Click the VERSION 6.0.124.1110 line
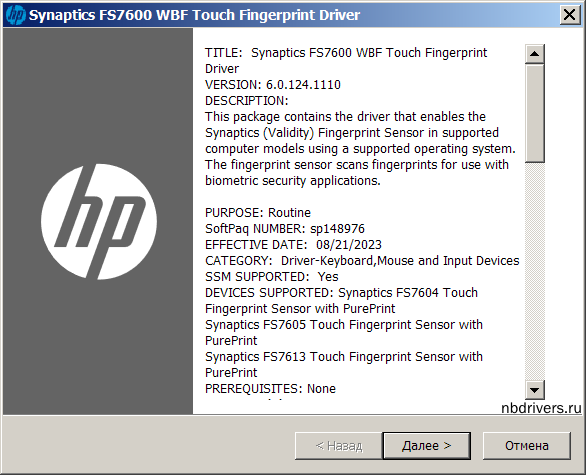This screenshot has height=475, width=586. click(273, 85)
